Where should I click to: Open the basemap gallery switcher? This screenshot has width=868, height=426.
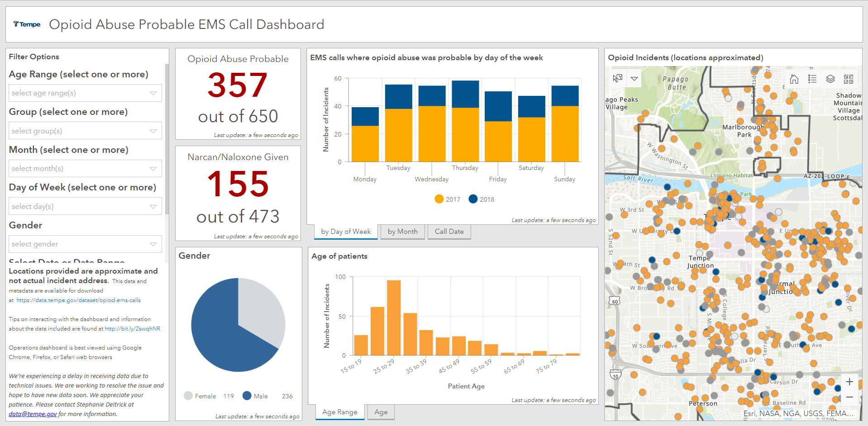pyautogui.click(x=849, y=79)
